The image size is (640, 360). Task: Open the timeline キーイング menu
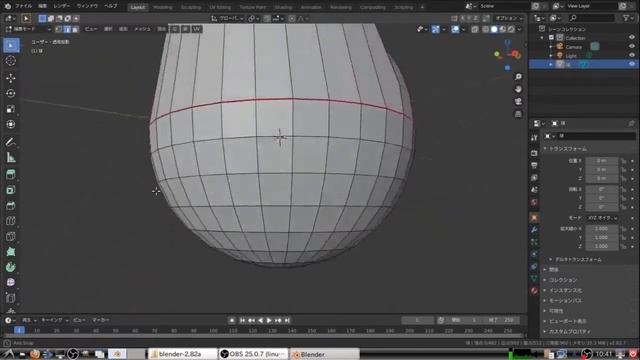54,320
